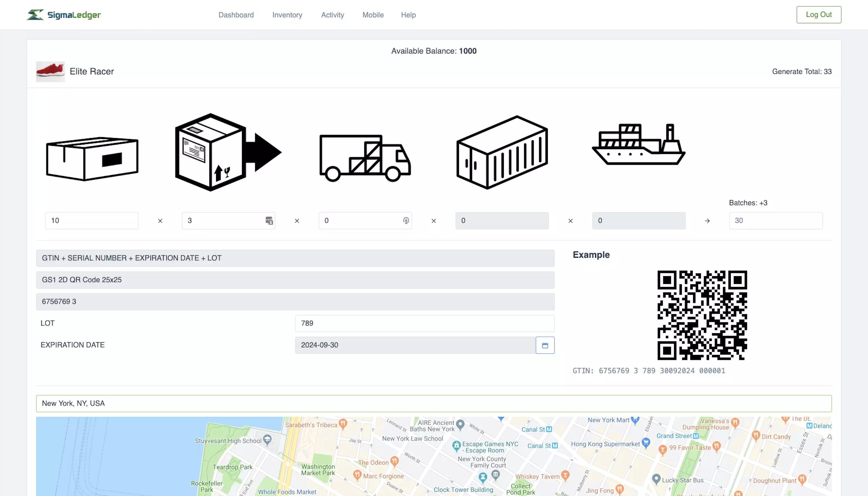
Task: Click the batches total field showing 30
Action: click(x=776, y=221)
